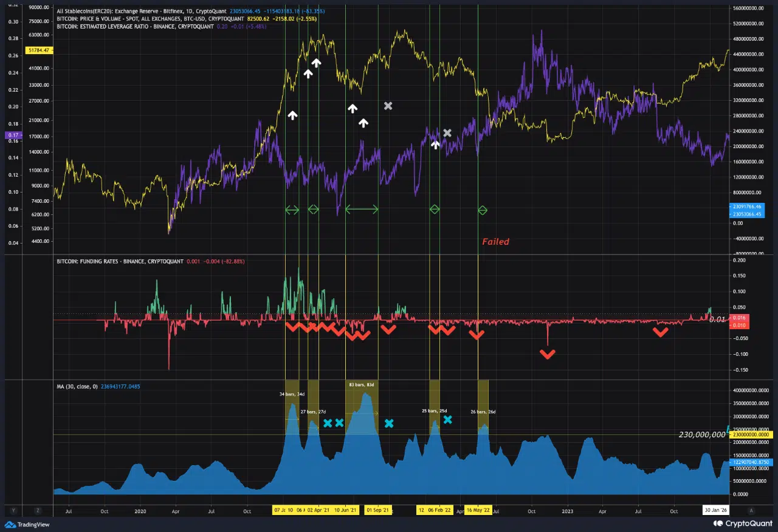Click the lowest red checkmark in funding pane
The width and height of the screenshot is (778, 532).
pos(548,354)
